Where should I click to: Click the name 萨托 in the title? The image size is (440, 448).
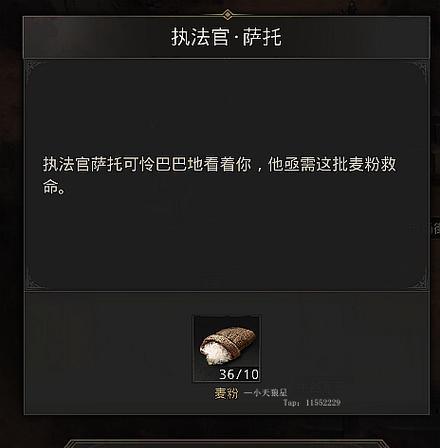(262, 37)
